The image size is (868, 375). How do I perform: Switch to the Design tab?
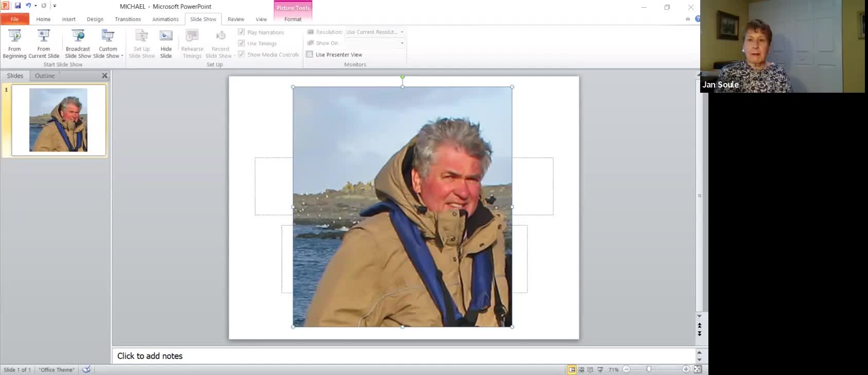[95, 19]
